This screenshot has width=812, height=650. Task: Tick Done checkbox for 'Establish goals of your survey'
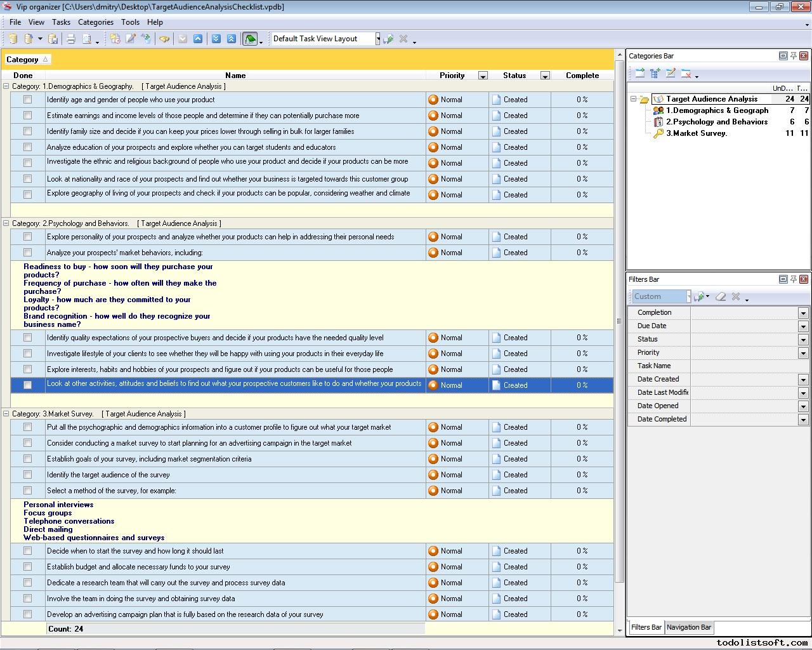click(27, 459)
